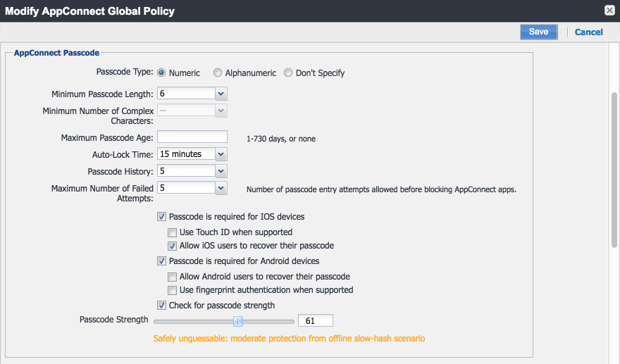The image size is (620, 364).
Task: Click the dialog's vertical scrollbar
Action: click(x=614, y=170)
